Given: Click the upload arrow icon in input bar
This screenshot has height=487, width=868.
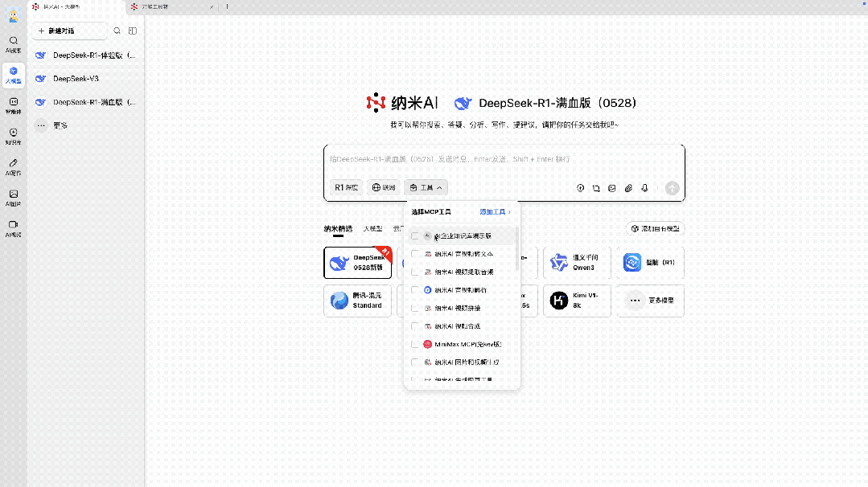Looking at the screenshot, I should tap(580, 188).
